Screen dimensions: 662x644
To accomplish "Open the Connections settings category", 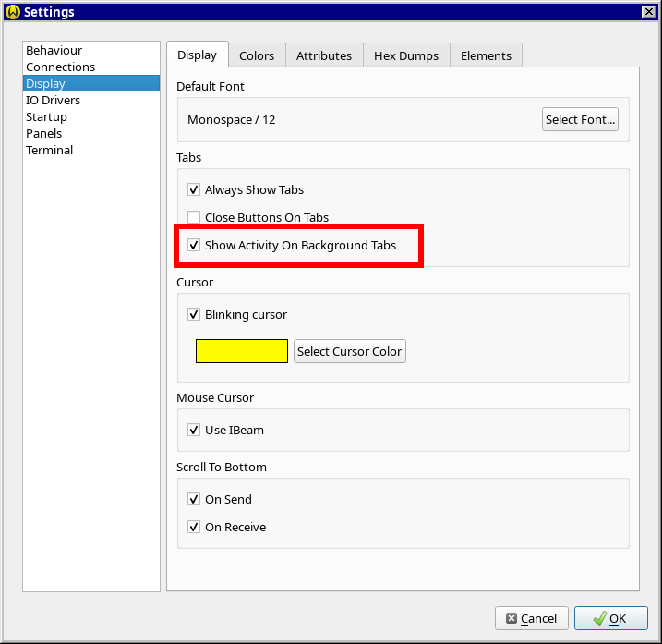I will point(91,67).
